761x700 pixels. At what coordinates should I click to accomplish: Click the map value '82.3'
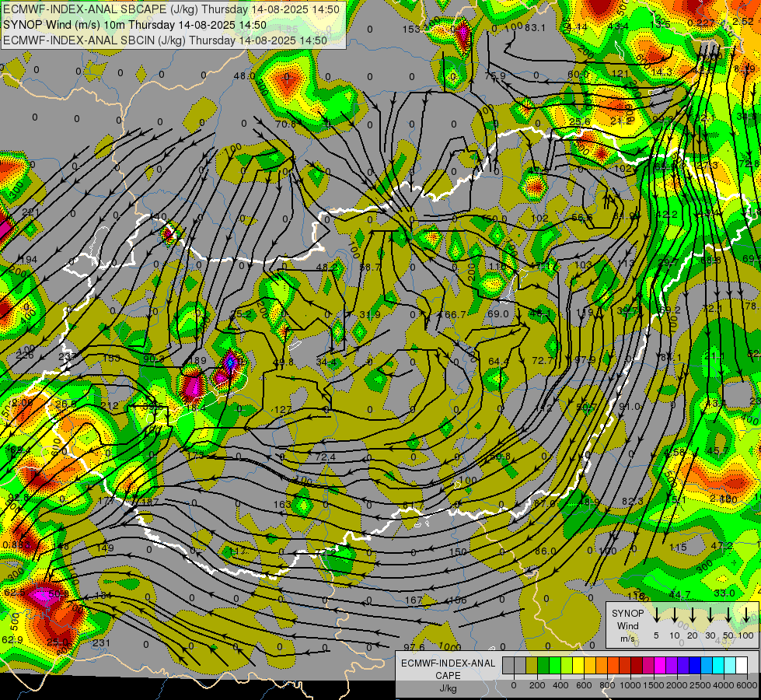633,501
